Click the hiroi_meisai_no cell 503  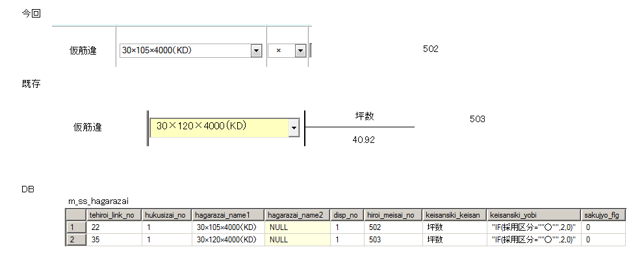click(393, 240)
